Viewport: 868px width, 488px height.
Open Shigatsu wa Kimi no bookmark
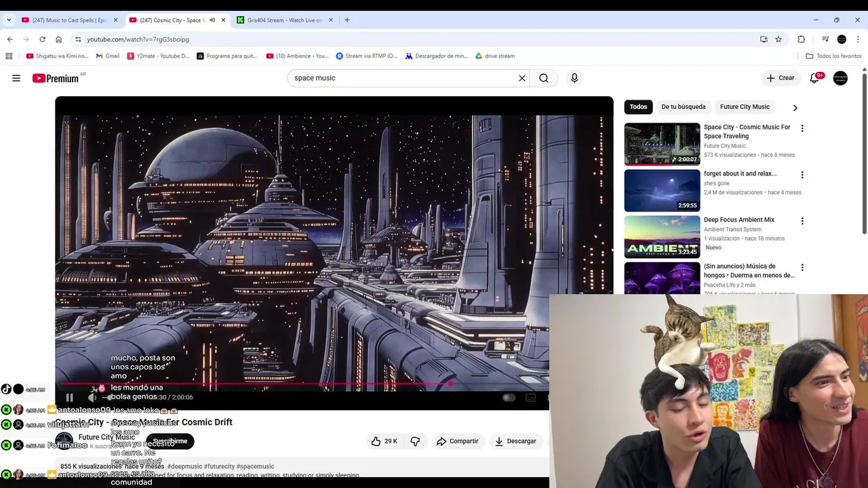click(57, 56)
